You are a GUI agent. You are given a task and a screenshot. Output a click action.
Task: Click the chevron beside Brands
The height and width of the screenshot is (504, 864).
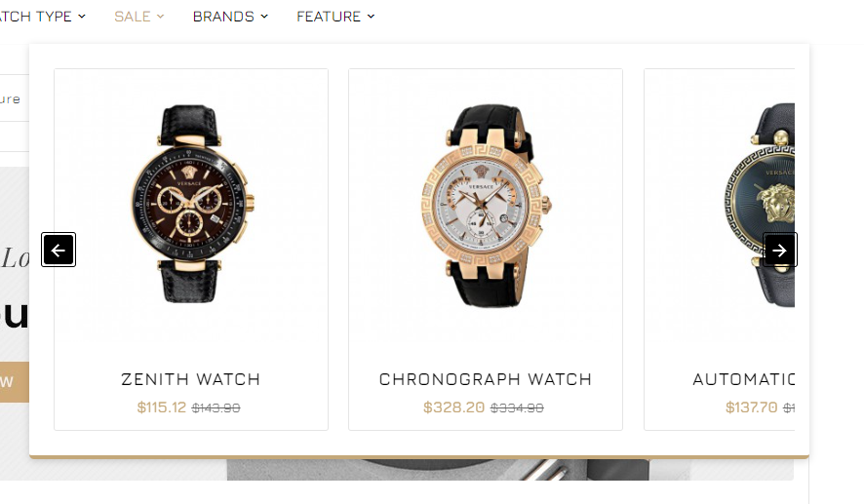[x=264, y=17]
